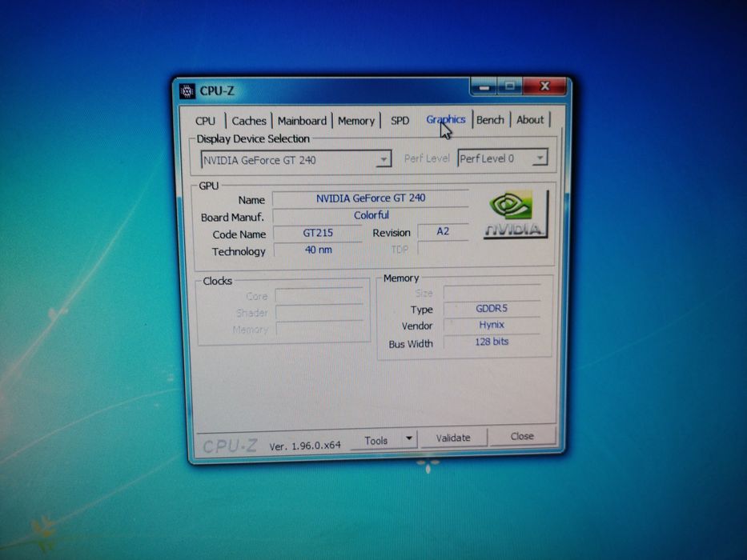The height and width of the screenshot is (560, 747).
Task: Click the memory Type value GDDR5
Action: [x=492, y=309]
